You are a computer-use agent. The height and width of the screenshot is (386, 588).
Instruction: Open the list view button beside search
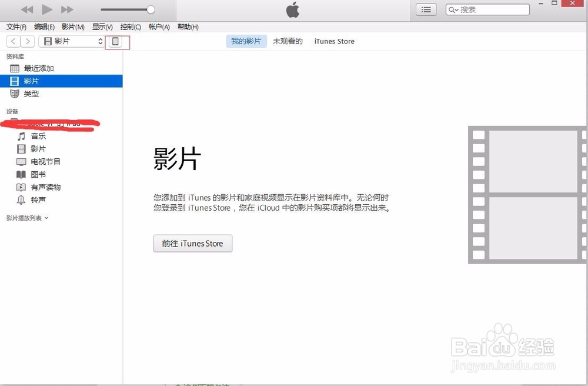pos(426,10)
